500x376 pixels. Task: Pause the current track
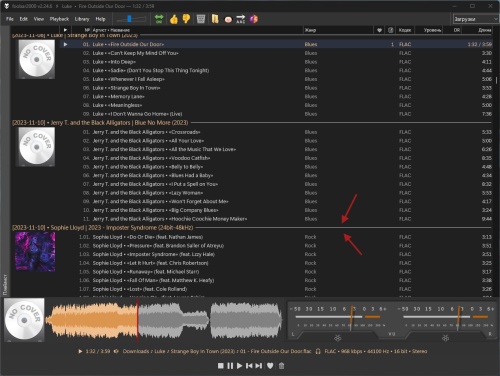(230, 366)
